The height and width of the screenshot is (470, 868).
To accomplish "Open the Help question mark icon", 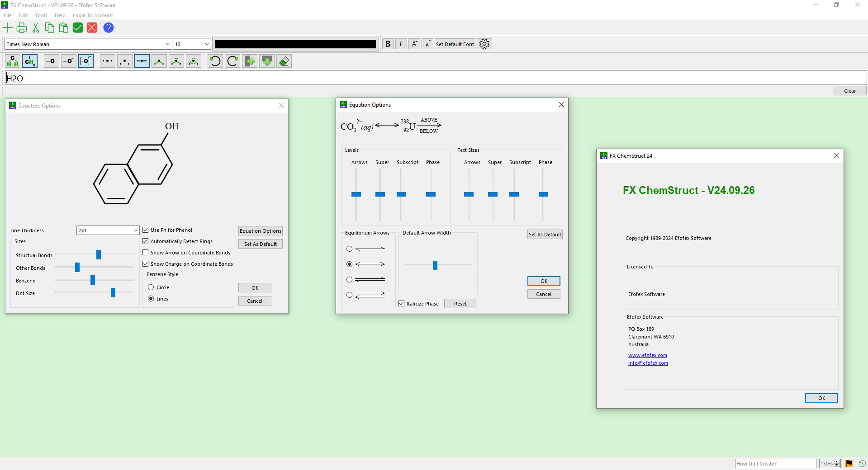I will click(x=108, y=28).
